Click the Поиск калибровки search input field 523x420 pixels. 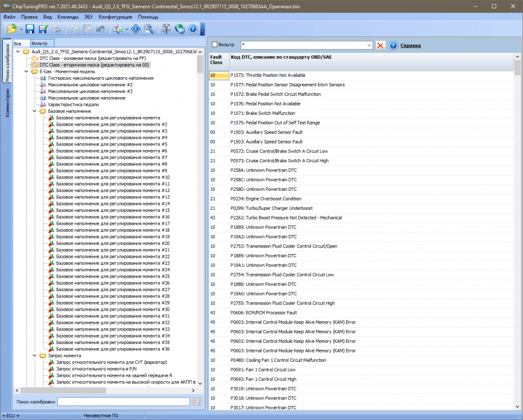(x=123, y=402)
